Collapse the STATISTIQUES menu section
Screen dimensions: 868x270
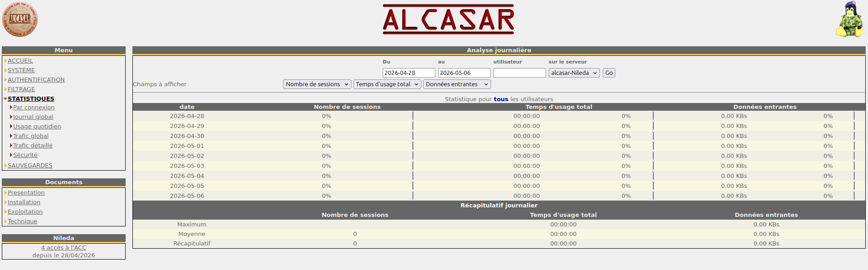pos(31,99)
